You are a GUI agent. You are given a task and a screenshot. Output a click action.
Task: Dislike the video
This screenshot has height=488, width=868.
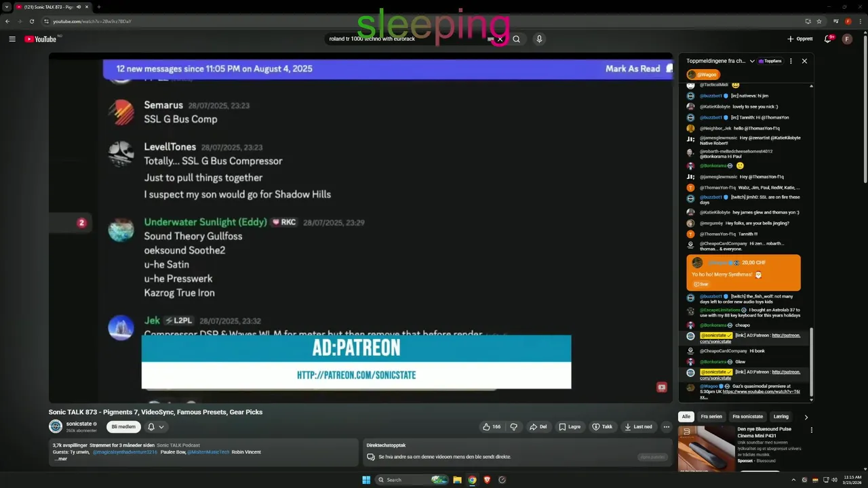(x=513, y=427)
